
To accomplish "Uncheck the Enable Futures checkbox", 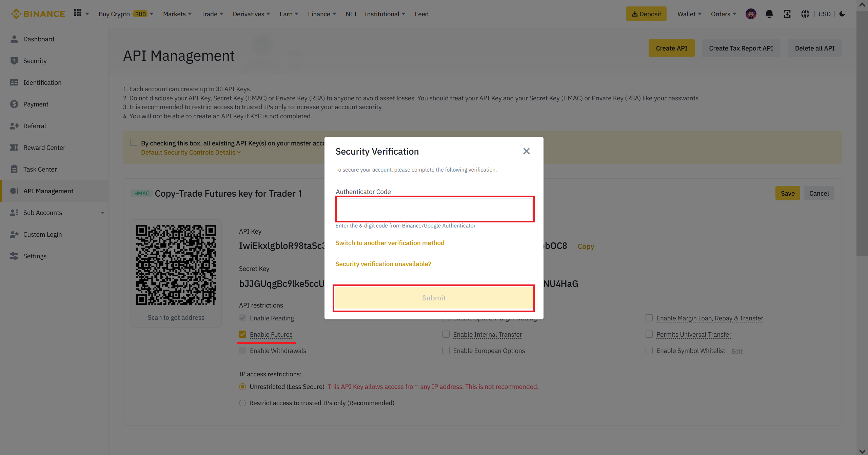I will pos(242,334).
